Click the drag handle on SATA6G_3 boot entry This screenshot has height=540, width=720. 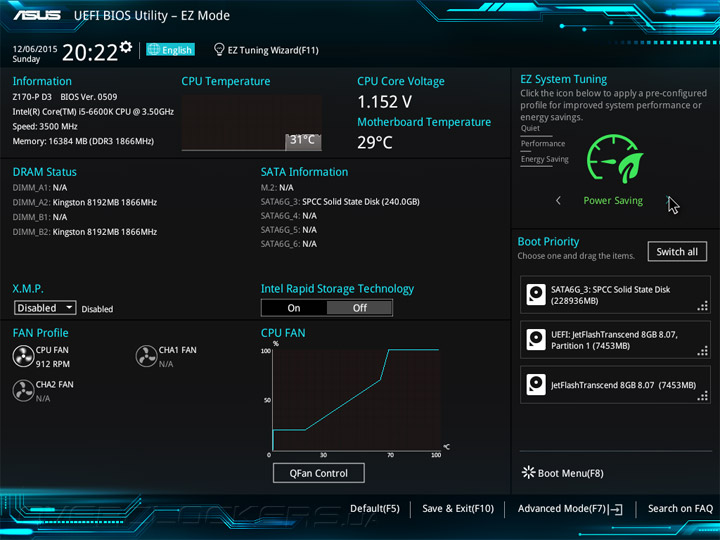pos(703,307)
